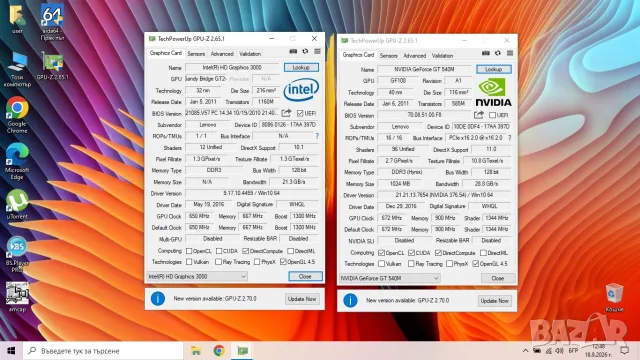Click the NVIDIA logo in GPU-Z

493,92
